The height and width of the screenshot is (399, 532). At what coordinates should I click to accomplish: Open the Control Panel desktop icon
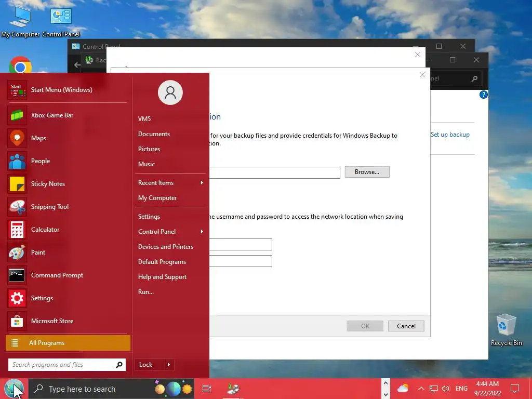[x=61, y=21]
